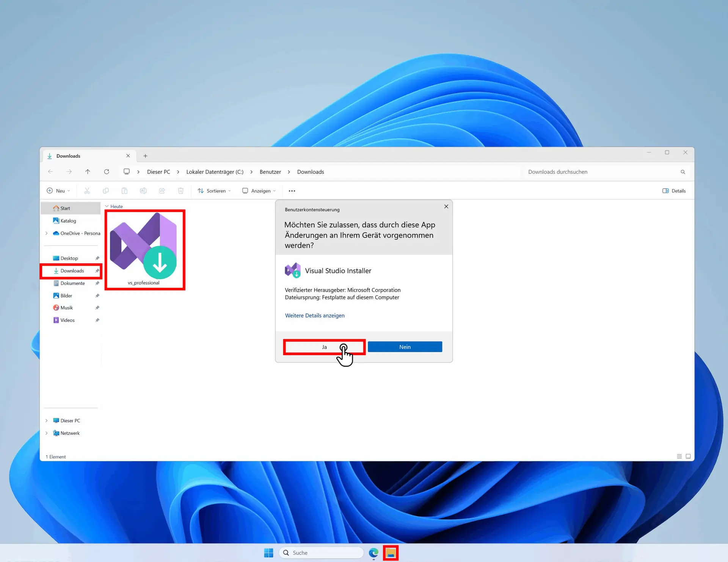728x562 pixels.
Task: Click the PC icon in address bar
Action: click(127, 172)
